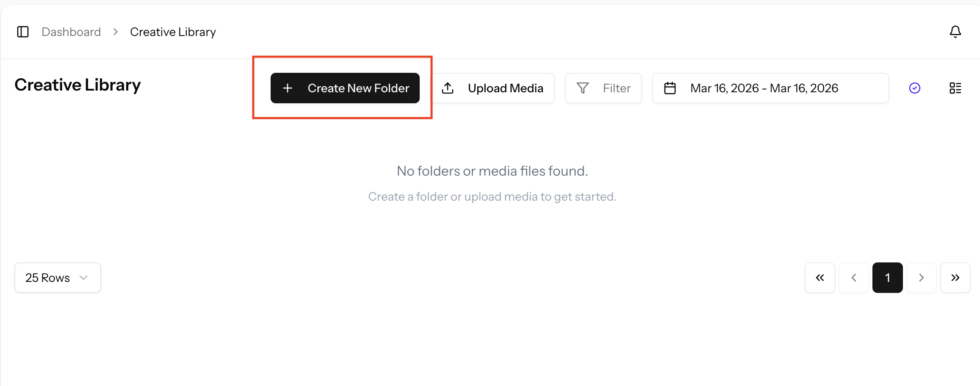The width and height of the screenshot is (980, 386).
Task: Jump to last page with double-right arrow
Action: [955, 277]
